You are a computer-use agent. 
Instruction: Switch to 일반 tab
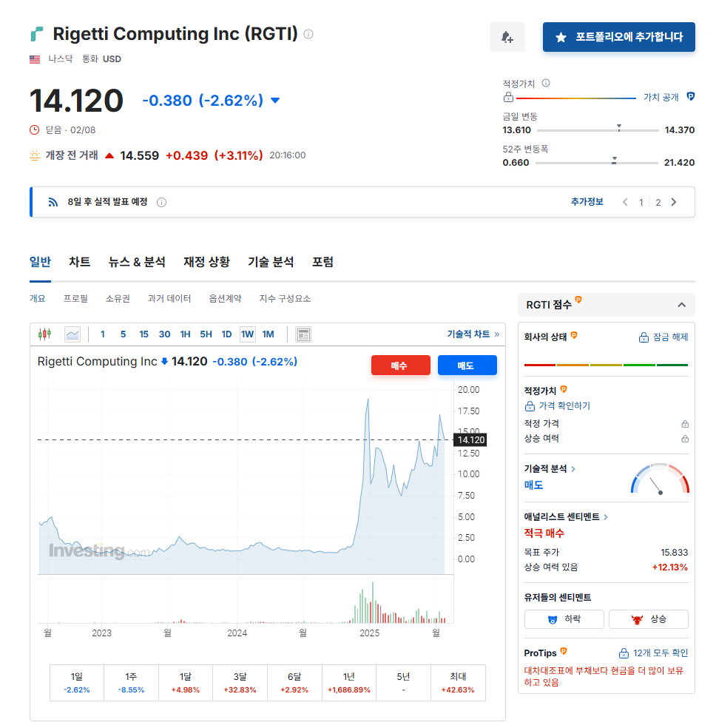click(41, 262)
